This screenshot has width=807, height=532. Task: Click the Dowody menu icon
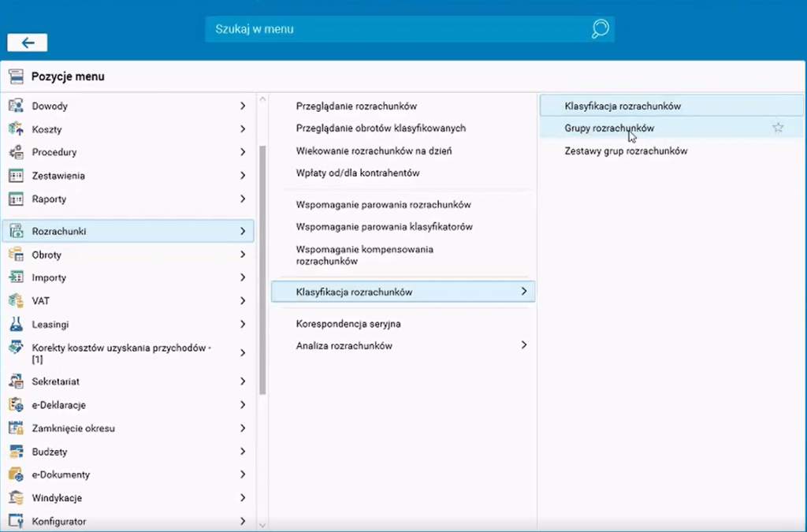16,106
